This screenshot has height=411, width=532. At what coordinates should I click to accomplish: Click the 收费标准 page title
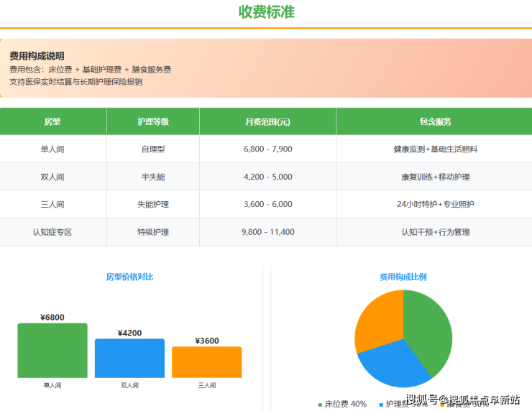coord(266,12)
